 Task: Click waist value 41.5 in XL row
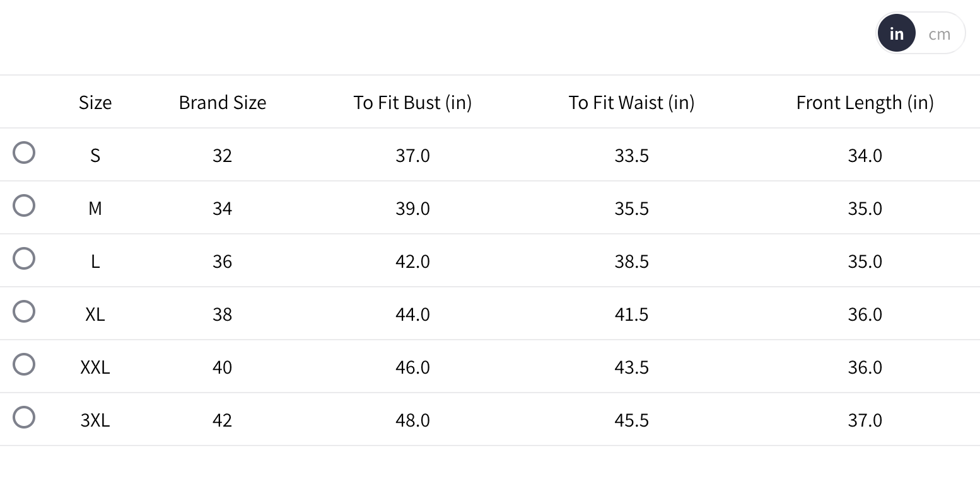click(631, 314)
